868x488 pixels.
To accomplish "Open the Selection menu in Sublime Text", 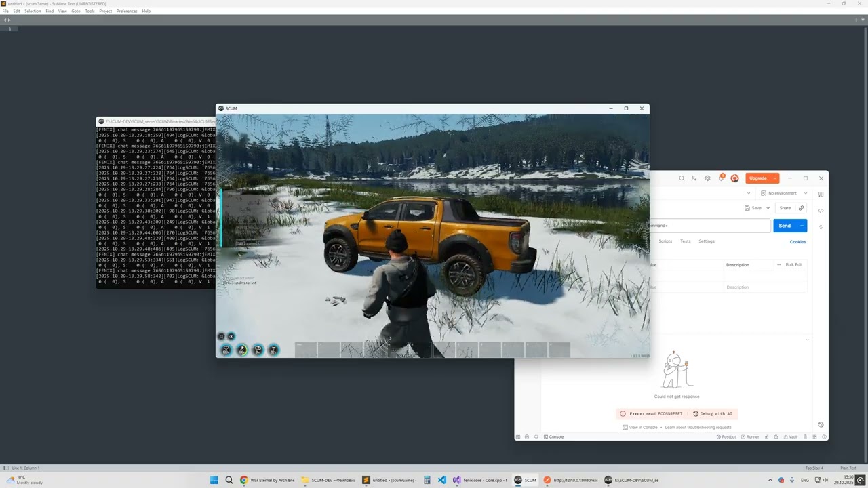I will coord(33,11).
